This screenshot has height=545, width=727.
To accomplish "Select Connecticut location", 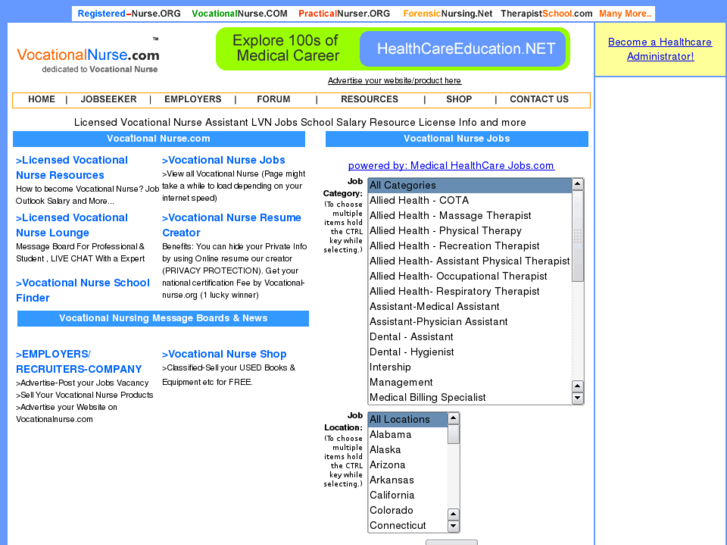I will pyautogui.click(x=408, y=526).
